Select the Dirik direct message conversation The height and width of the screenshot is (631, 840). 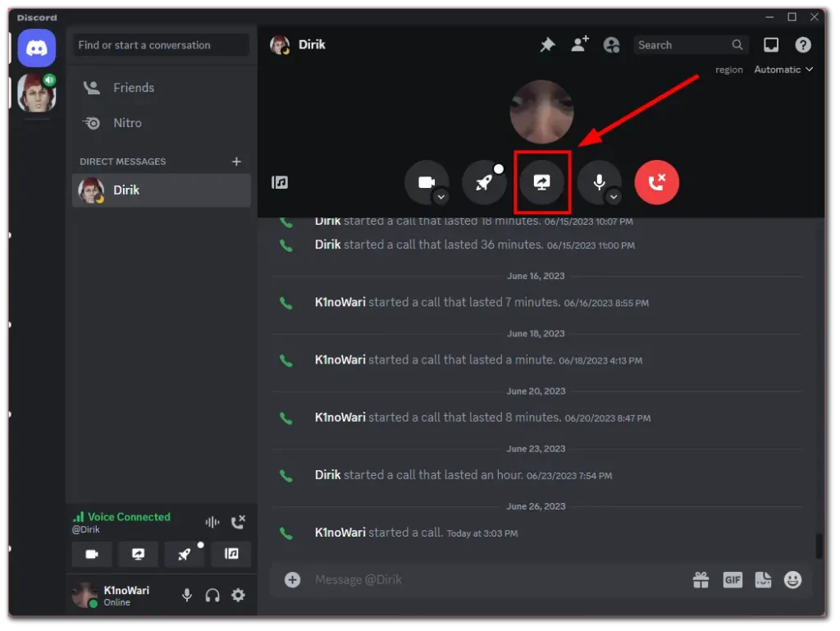click(161, 190)
